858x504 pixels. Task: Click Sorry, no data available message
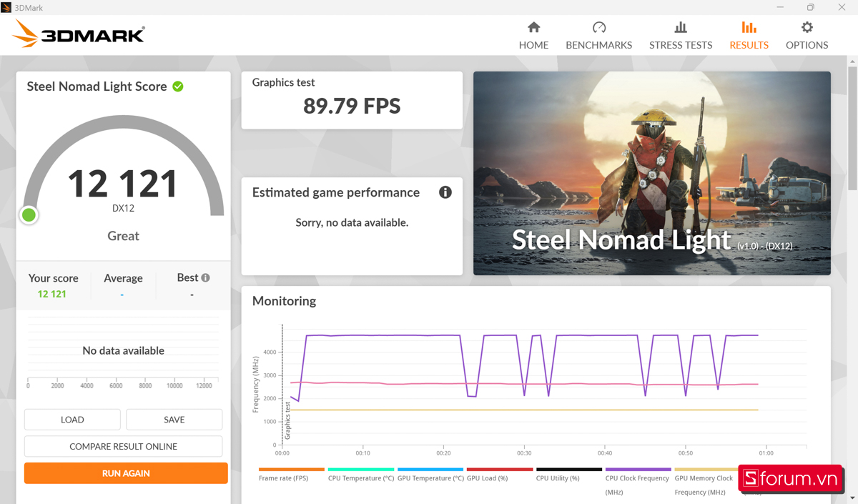pos(352,222)
